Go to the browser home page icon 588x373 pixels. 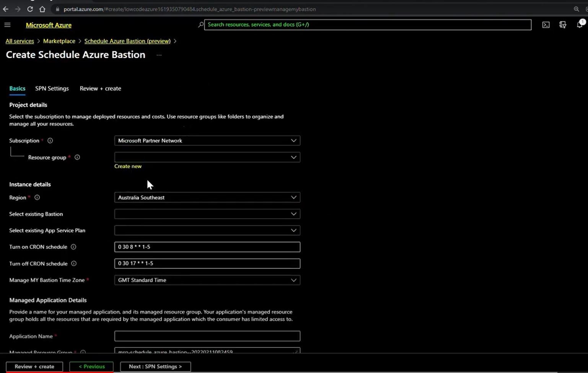click(x=42, y=9)
